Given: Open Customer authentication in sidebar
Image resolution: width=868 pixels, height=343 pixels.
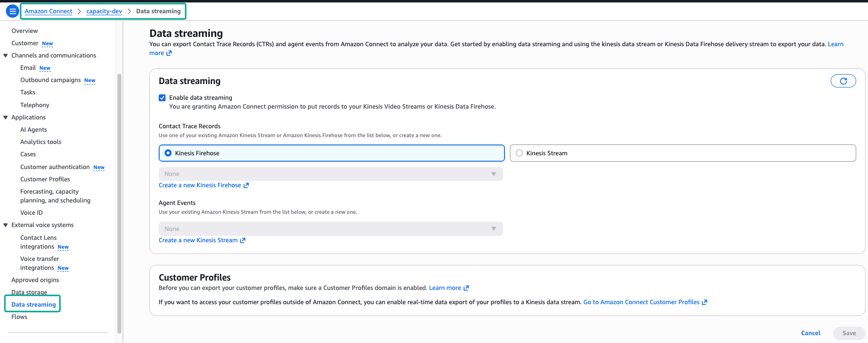Looking at the screenshot, I should click(55, 167).
